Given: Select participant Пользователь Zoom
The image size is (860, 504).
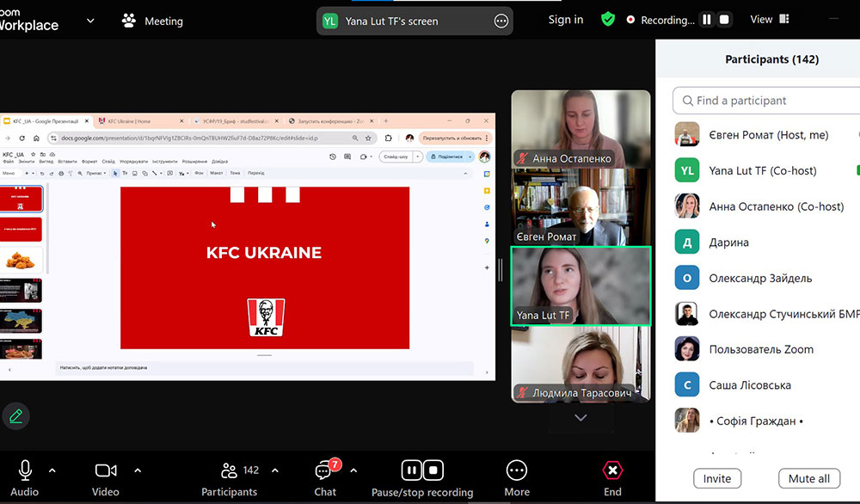Looking at the screenshot, I should (x=767, y=349).
